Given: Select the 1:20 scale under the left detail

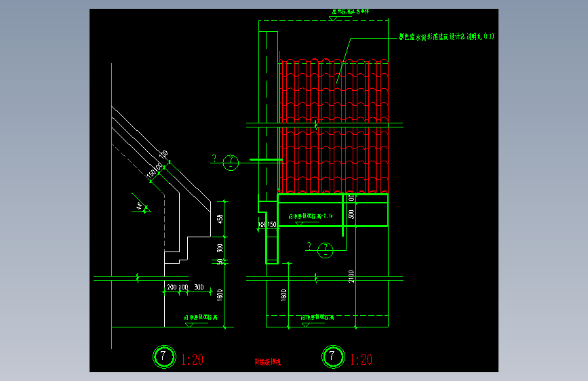Looking at the screenshot, I should point(193,359).
